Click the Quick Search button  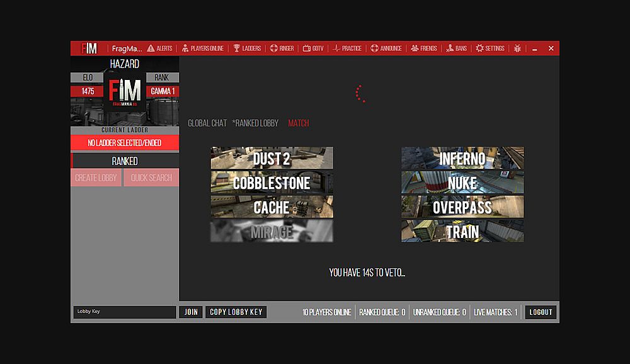[x=151, y=178]
